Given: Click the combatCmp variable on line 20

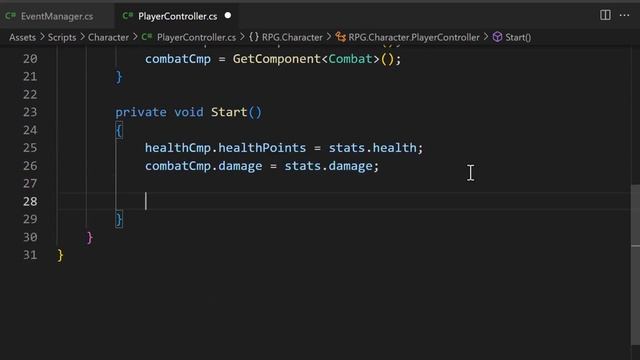Looking at the screenshot, I should click(x=178, y=59).
